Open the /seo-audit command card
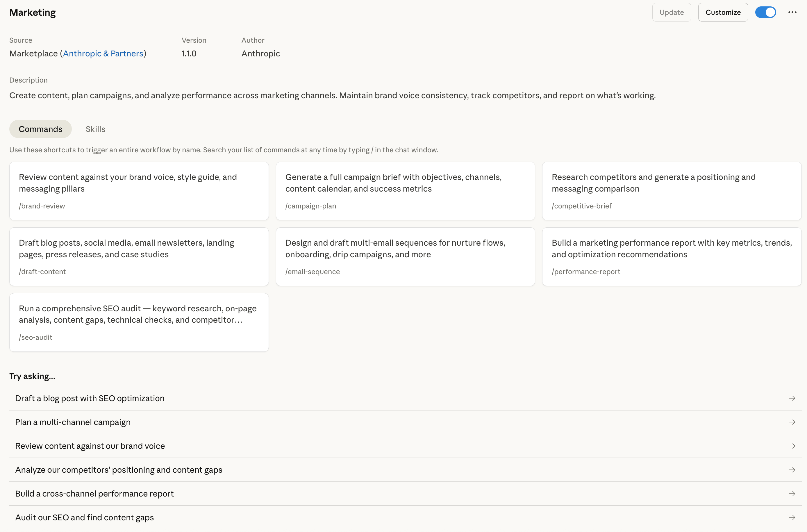The image size is (807, 532). click(139, 322)
